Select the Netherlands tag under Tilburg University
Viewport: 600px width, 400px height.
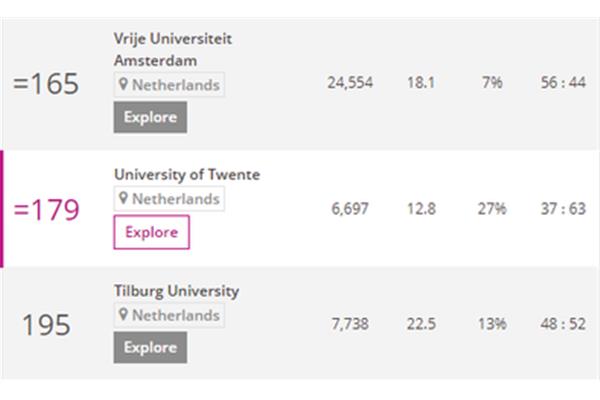point(169,315)
